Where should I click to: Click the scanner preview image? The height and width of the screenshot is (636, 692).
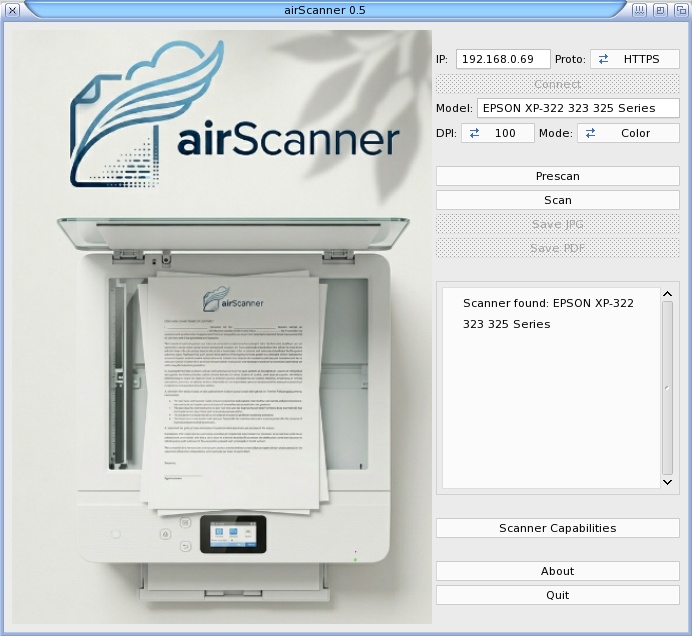222,327
